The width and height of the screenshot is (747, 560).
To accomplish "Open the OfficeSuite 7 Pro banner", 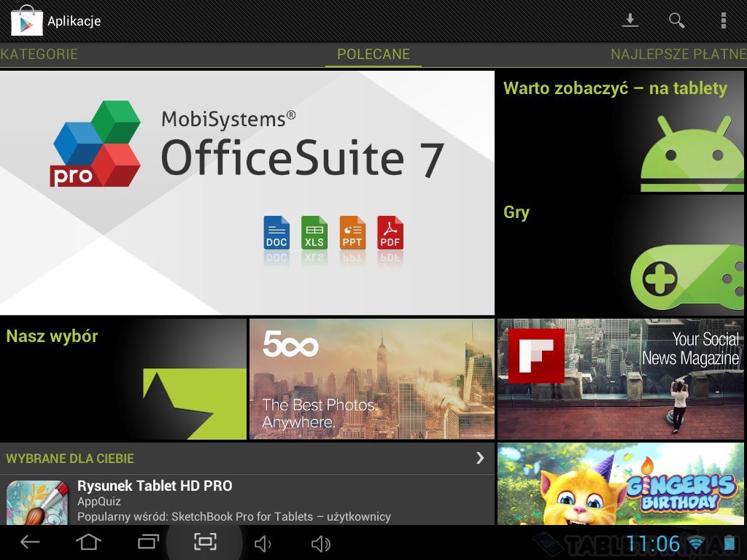I will 247,192.
